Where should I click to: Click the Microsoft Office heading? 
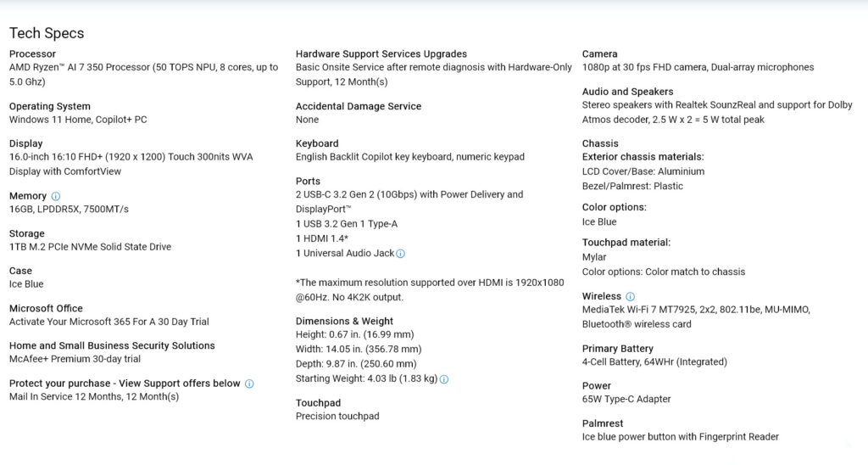pos(46,308)
